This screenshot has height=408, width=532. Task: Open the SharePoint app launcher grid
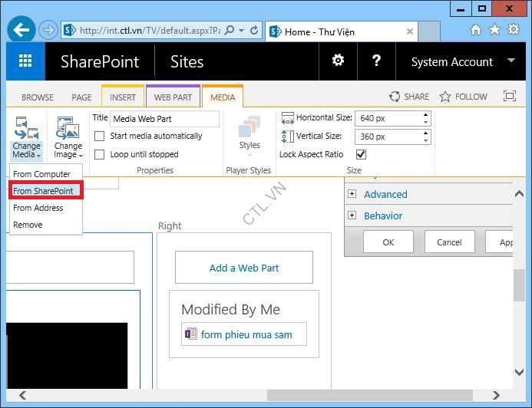point(25,61)
